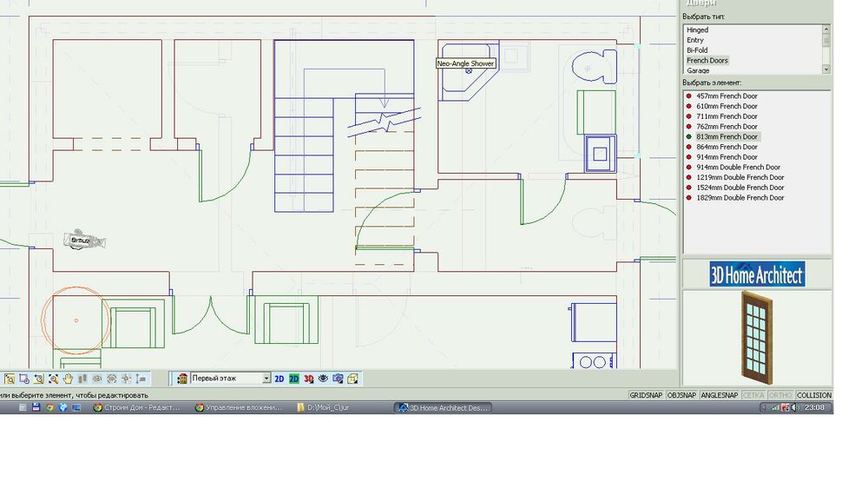Image resolution: width=868 pixels, height=488 pixels.
Task: Toggle GRIDSNAP in the status bar
Action: (x=646, y=395)
